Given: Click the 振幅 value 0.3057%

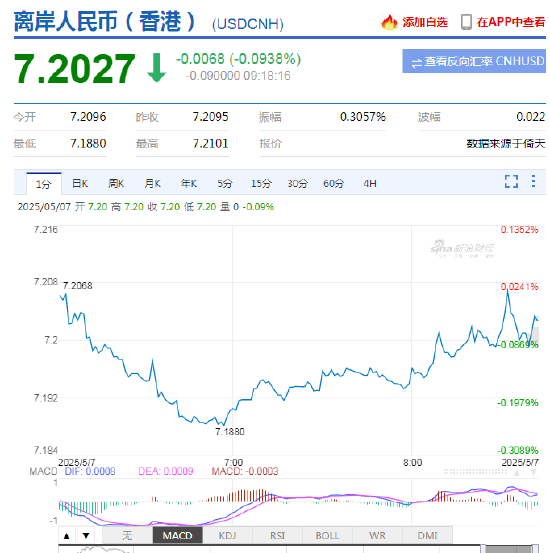Looking at the screenshot, I should 363,117.
